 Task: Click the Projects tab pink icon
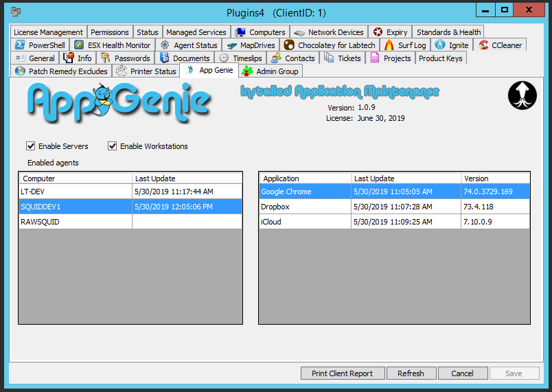pos(375,58)
